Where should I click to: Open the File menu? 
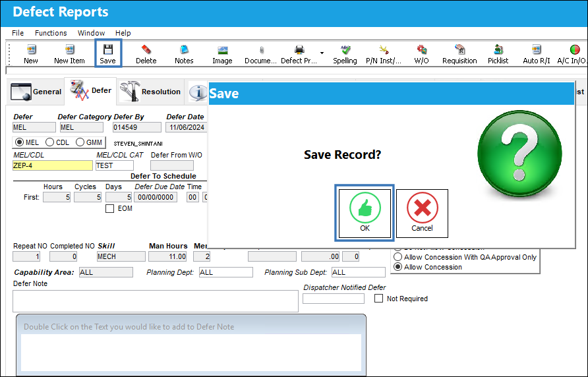pos(18,33)
